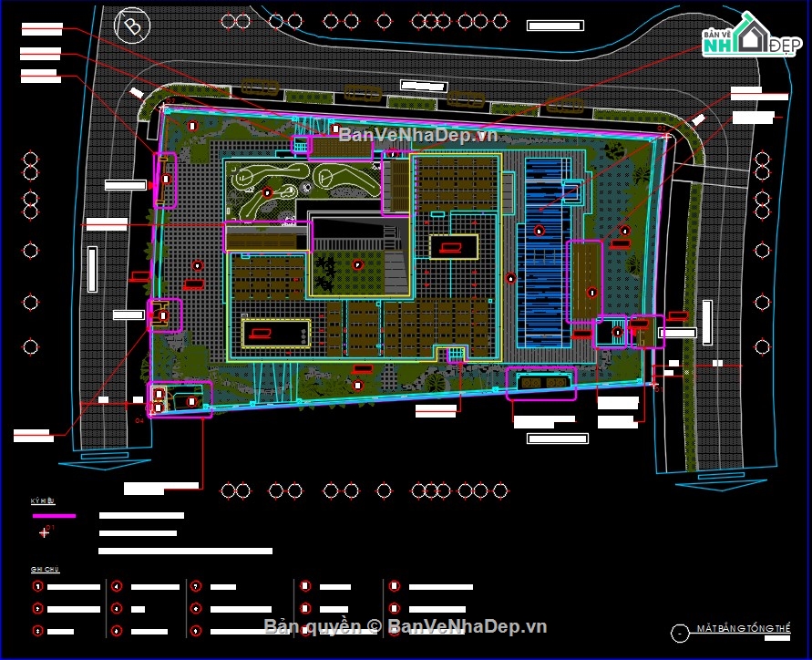Select the top-left numbered marker under GHI CHÚ
Image resolution: width=812 pixels, height=660 pixels.
click(x=37, y=586)
